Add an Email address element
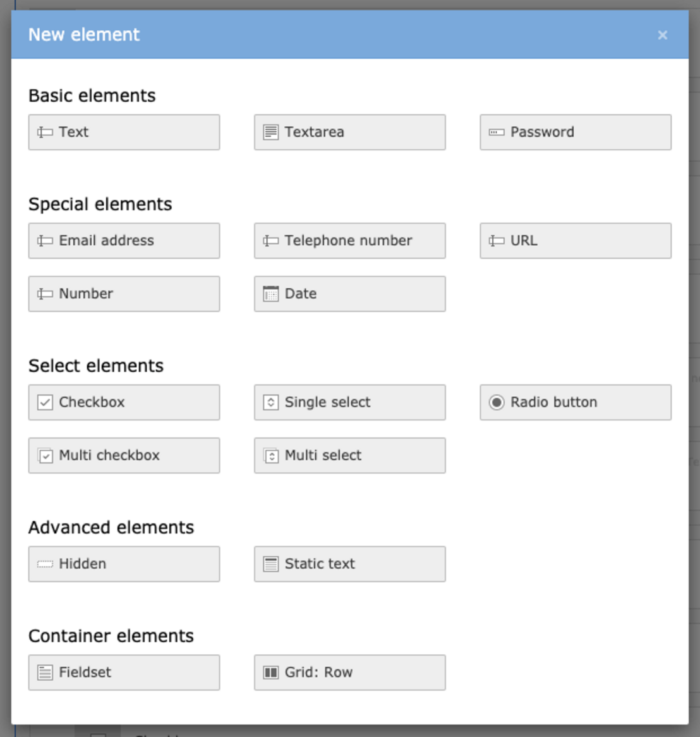 [x=124, y=241]
